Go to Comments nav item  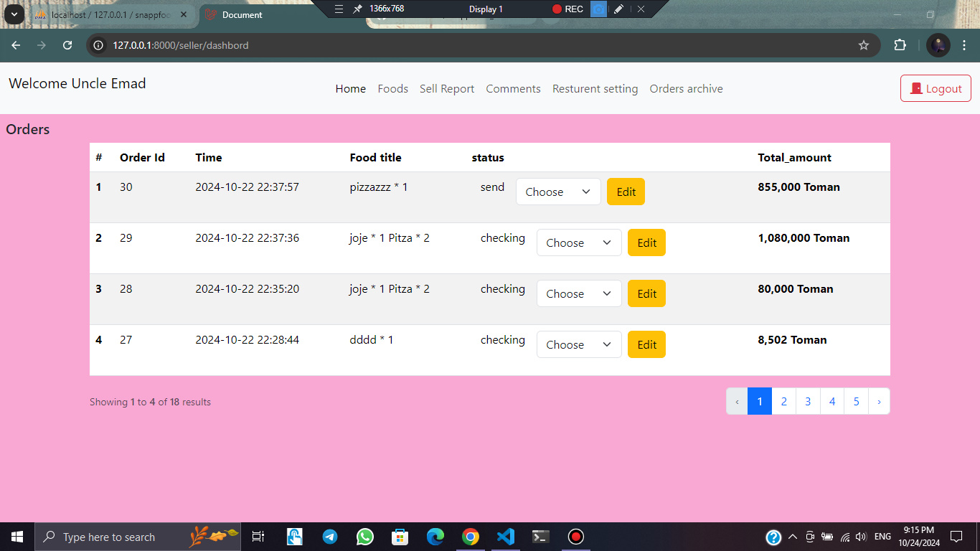pyautogui.click(x=513, y=89)
